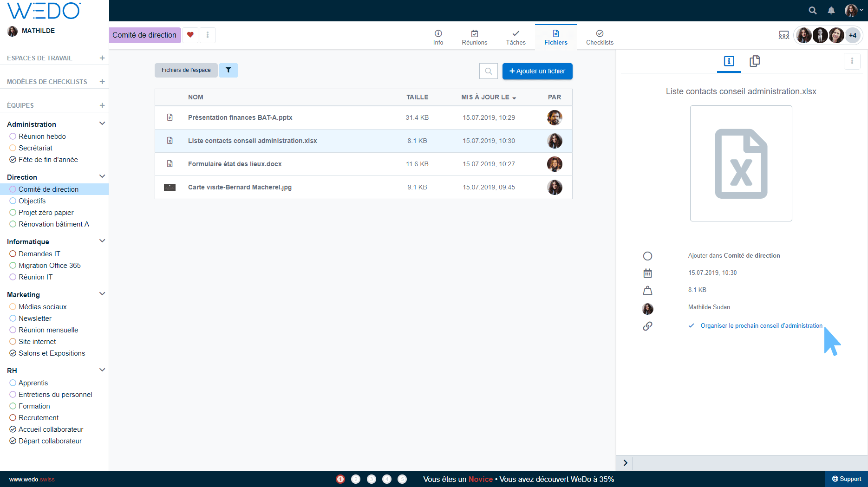This screenshot has height=487, width=868.
Task: Open linked task Organiser le prochain conseil
Action: click(761, 326)
